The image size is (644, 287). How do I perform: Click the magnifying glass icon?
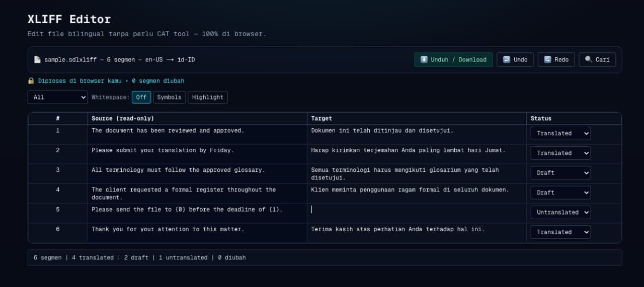[x=589, y=59]
